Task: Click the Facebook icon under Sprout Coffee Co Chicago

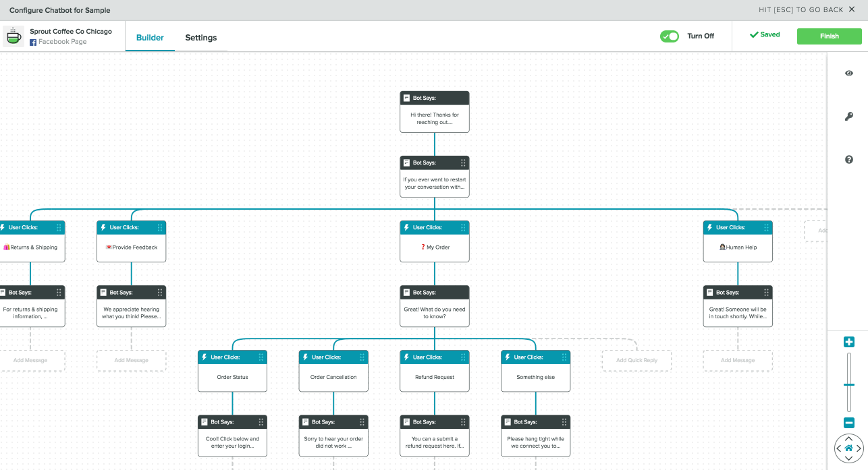Action: (x=32, y=42)
